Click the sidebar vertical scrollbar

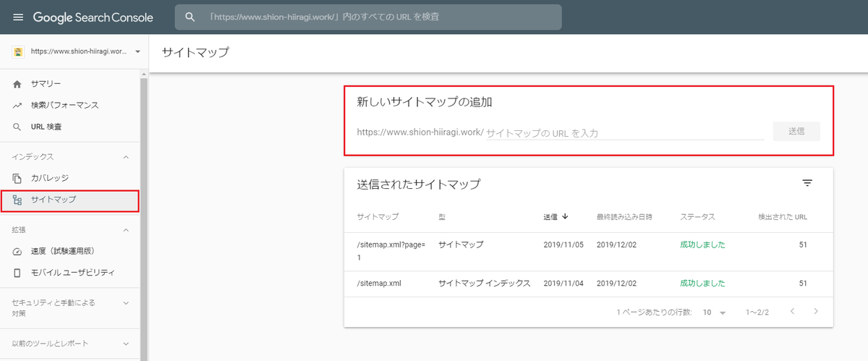(144, 217)
